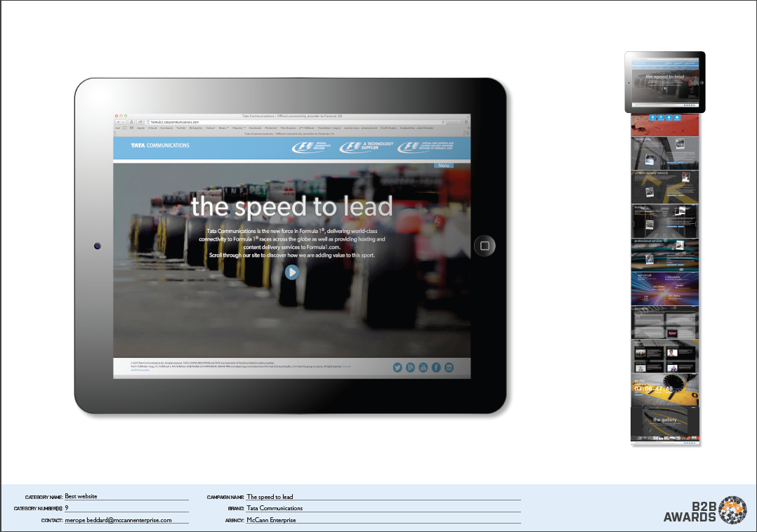
Task: Select the small iPad preview thumbnail
Action: tap(665, 82)
